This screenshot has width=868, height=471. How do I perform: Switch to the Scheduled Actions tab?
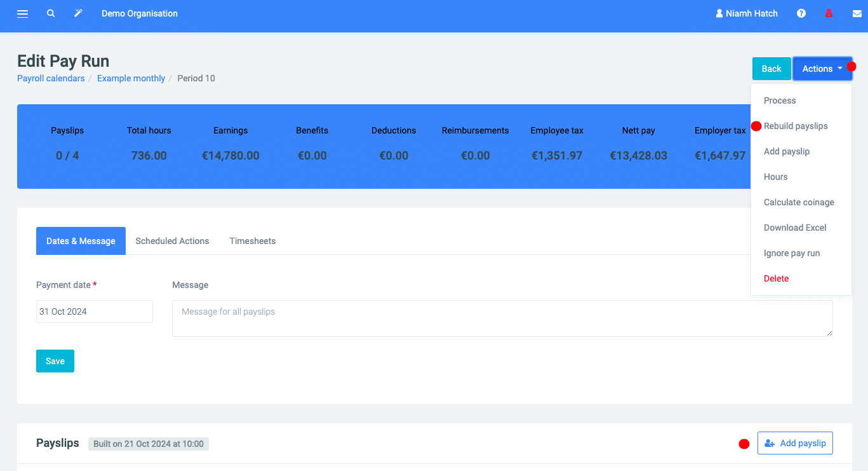[172, 241]
